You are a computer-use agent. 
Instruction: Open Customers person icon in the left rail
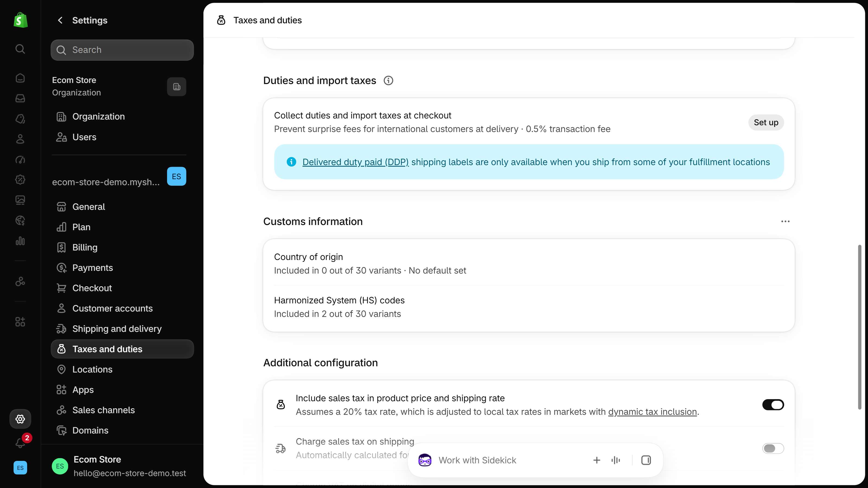point(20,139)
